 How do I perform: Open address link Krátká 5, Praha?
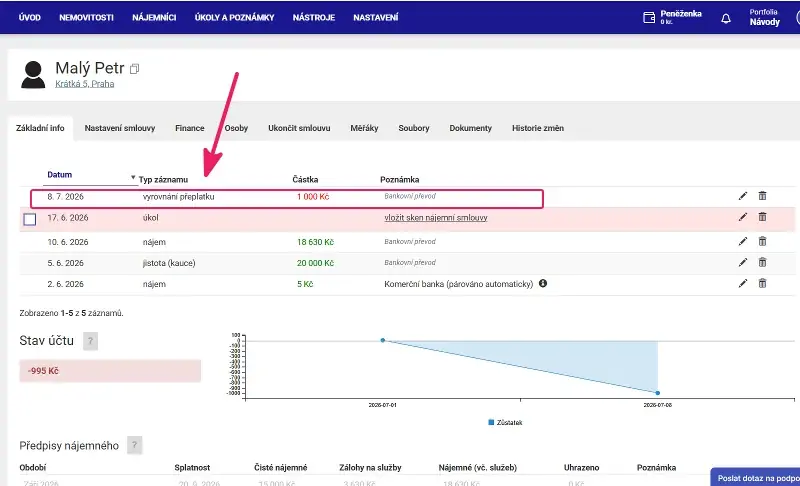(85, 84)
